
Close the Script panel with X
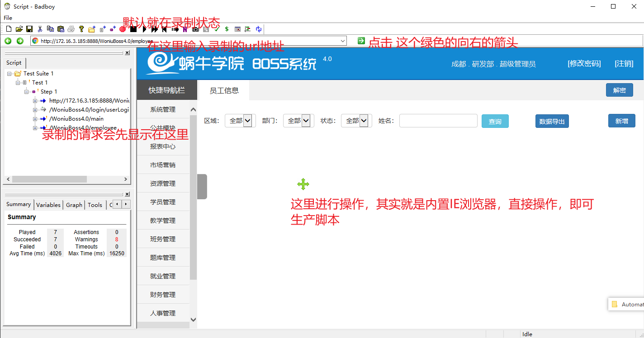coord(127,53)
